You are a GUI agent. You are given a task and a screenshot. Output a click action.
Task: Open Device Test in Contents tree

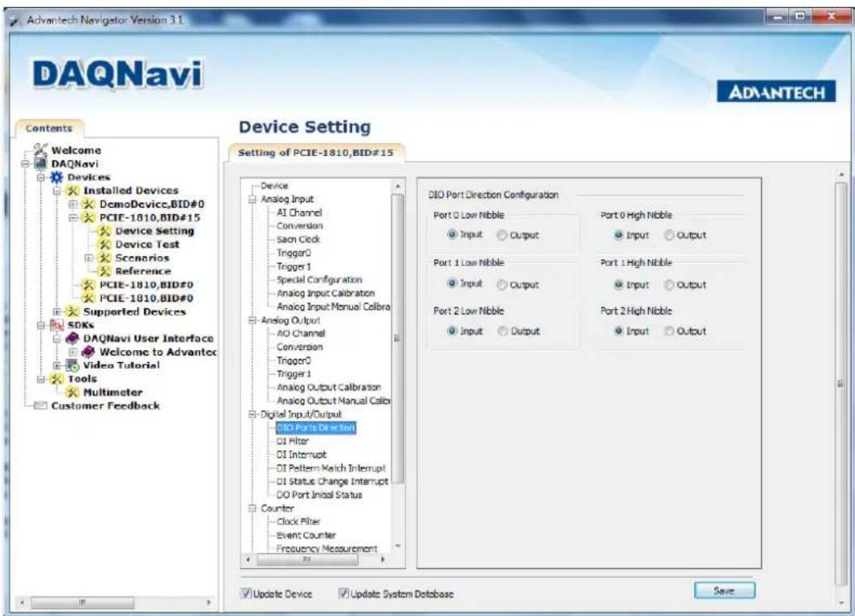click(x=147, y=244)
